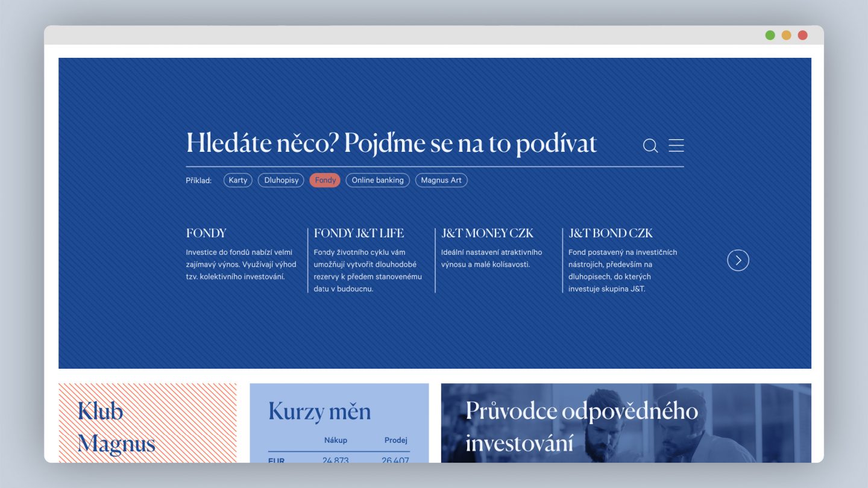Pick the Magnus Art tag
The image size is (868, 488).
[441, 180]
